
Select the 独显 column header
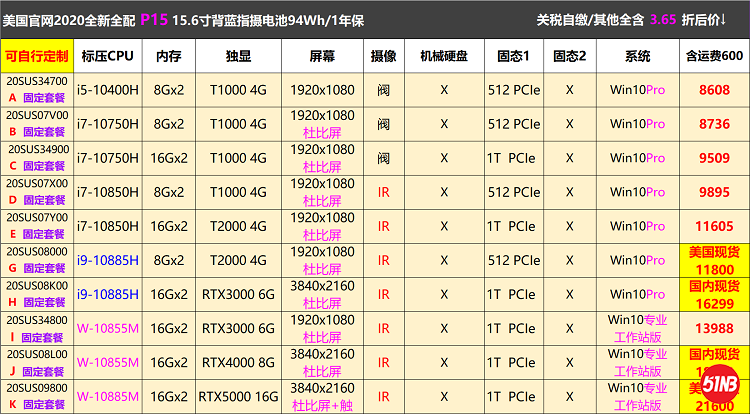coord(238,56)
